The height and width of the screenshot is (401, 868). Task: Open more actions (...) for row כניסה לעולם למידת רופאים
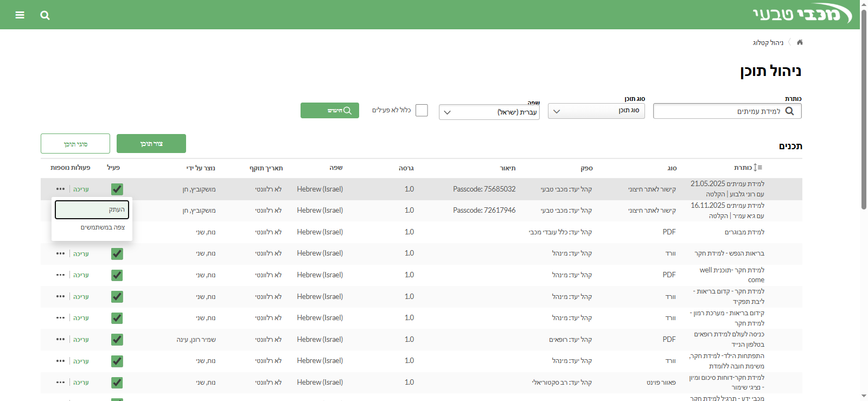60,340
